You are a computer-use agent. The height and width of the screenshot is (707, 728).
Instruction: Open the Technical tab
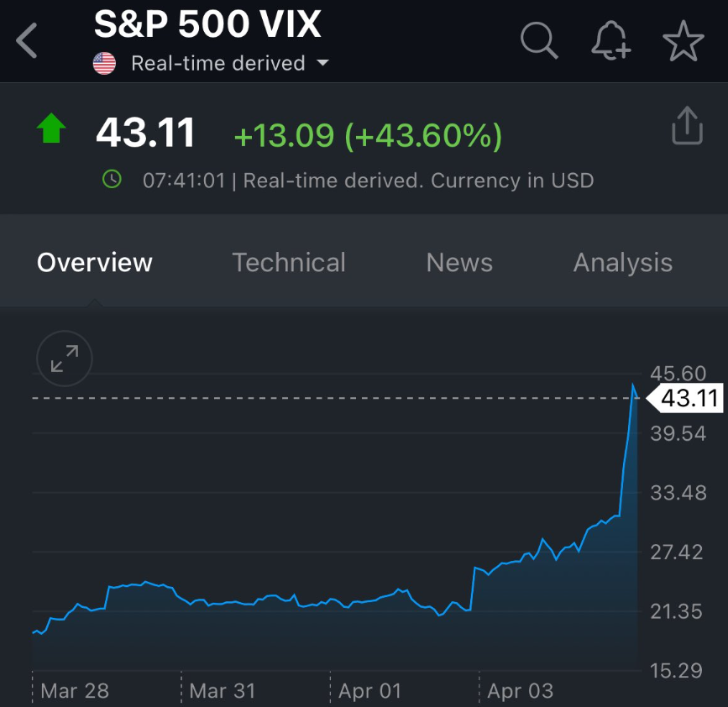(x=289, y=263)
